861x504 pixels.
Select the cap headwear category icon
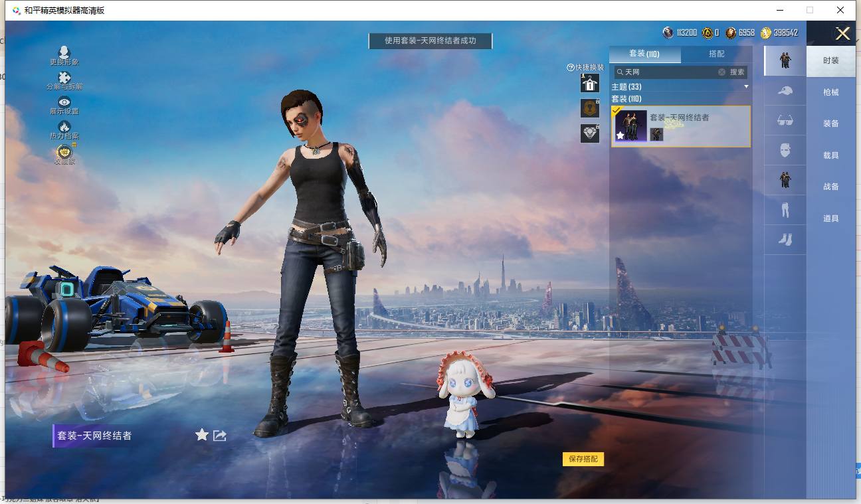click(785, 91)
